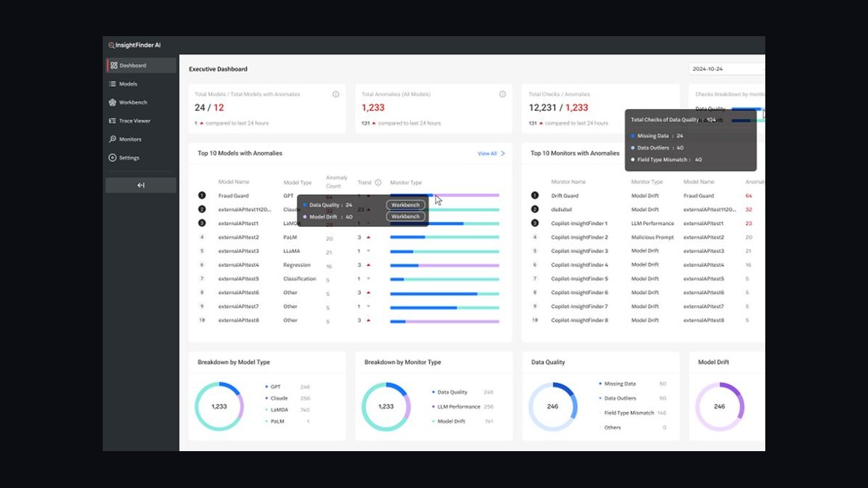
Task: Click the down-trend arrow for externalAPItest5
Action: point(368,278)
